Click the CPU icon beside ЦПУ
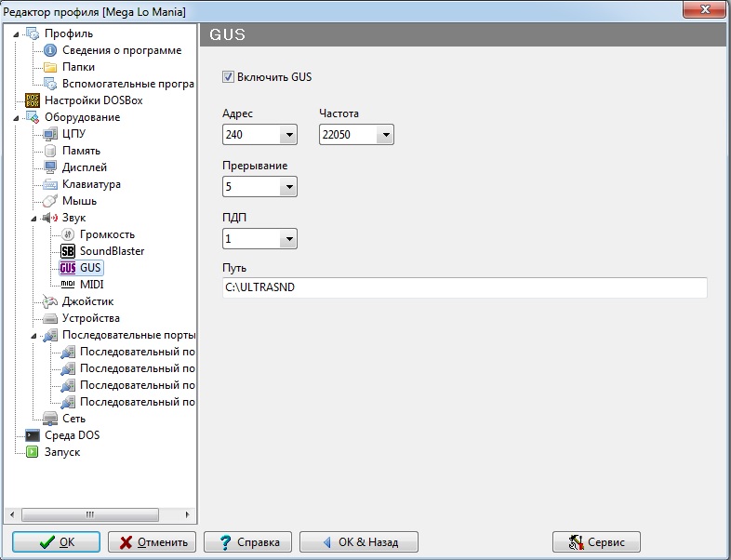Viewport: 731px width, 560px height. [50, 134]
